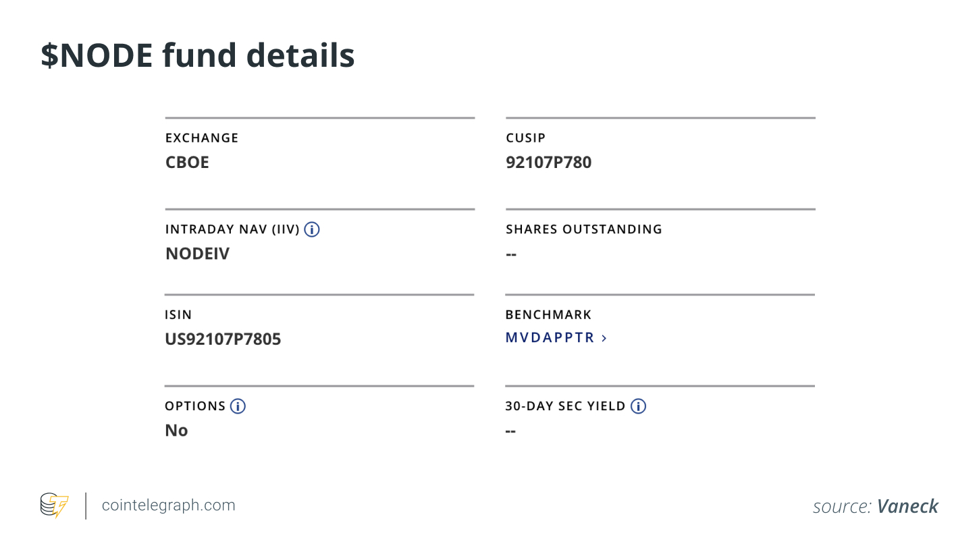The height and width of the screenshot is (560, 979).
Task: Click the CUSIP field label
Action: [525, 138]
